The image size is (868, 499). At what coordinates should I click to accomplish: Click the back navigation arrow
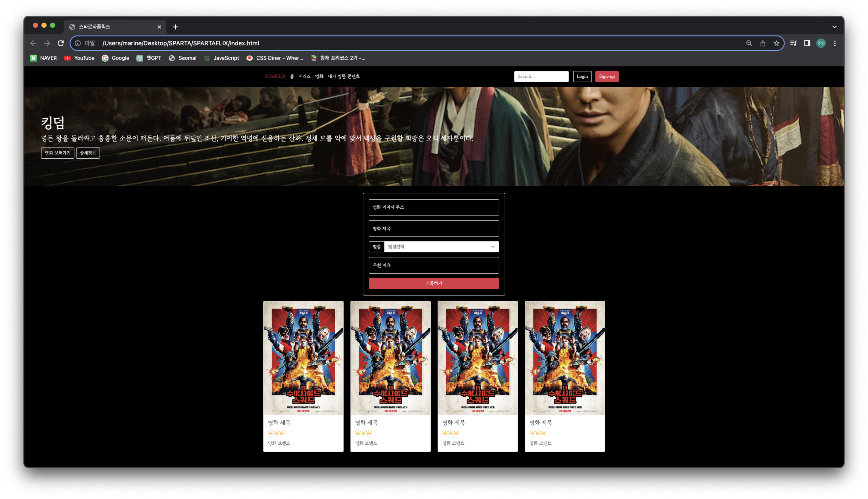[33, 43]
